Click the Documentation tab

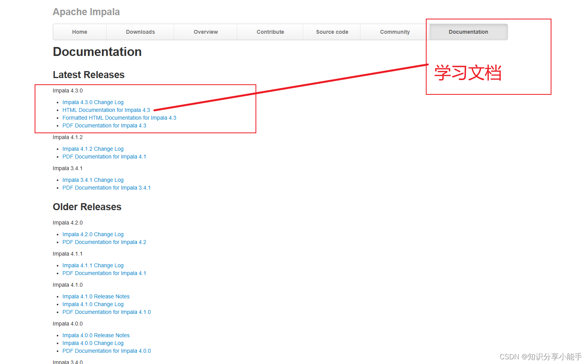[x=469, y=32]
